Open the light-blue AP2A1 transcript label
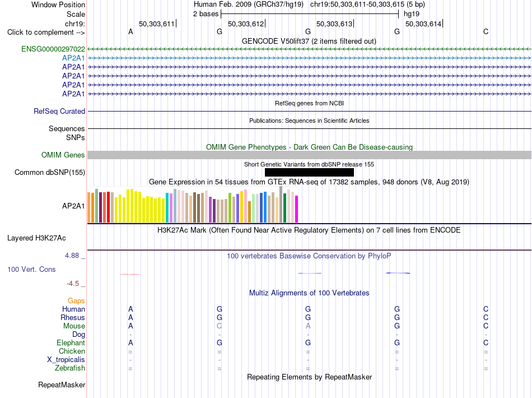The height and width of the screenshot is (398, 532). (73, 58)
